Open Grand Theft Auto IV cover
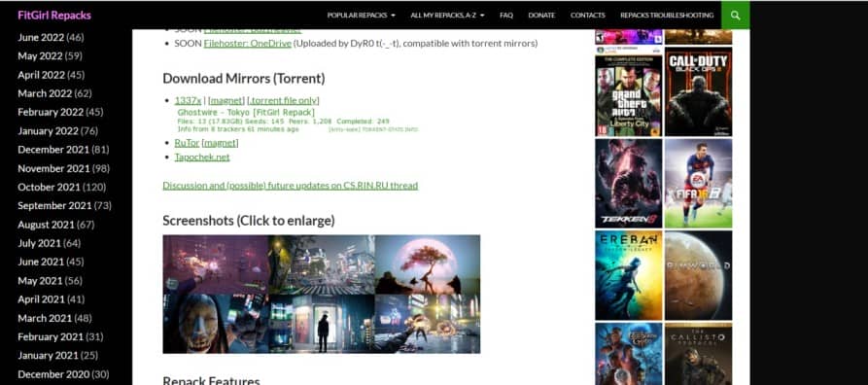868x385 pixels. pyautogui.click(x=628, y=91)
